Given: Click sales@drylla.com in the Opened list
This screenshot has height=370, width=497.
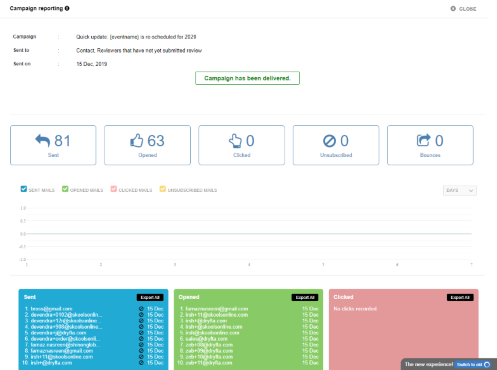Looking at the screenshot, I should coord(206,339).
